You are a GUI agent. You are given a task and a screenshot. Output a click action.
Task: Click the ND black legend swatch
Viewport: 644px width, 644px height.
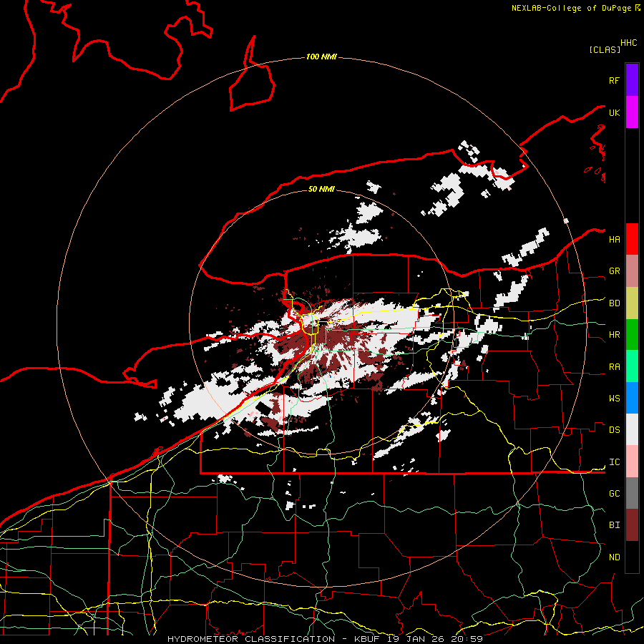[632, 557]
